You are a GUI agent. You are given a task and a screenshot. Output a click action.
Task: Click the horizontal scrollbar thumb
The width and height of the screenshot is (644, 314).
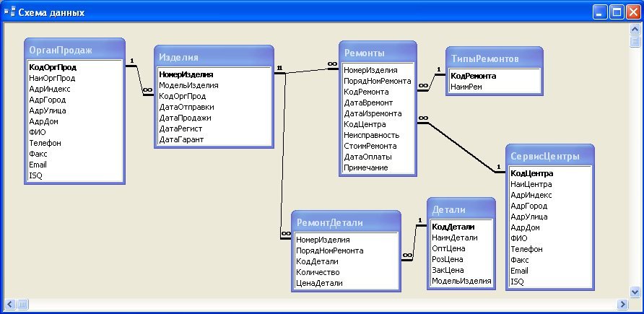pyautogui.click(x=22, y=303)
